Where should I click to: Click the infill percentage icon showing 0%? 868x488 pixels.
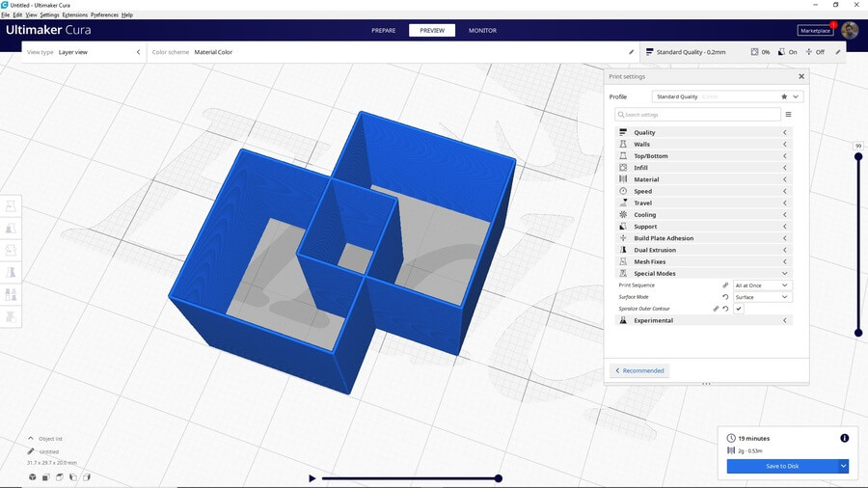coord(754,51)
